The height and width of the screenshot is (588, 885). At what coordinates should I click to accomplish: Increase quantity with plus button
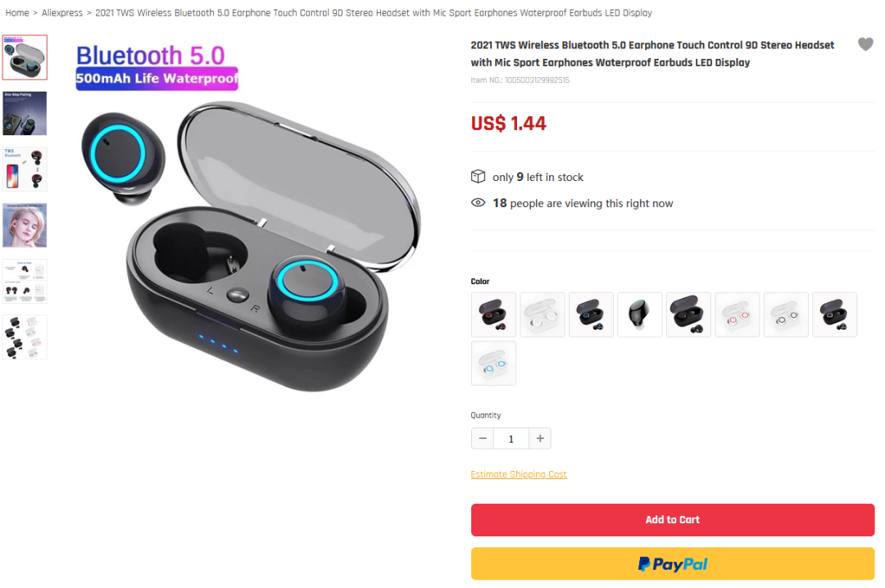pyautogui.click(x=540, y=438)
